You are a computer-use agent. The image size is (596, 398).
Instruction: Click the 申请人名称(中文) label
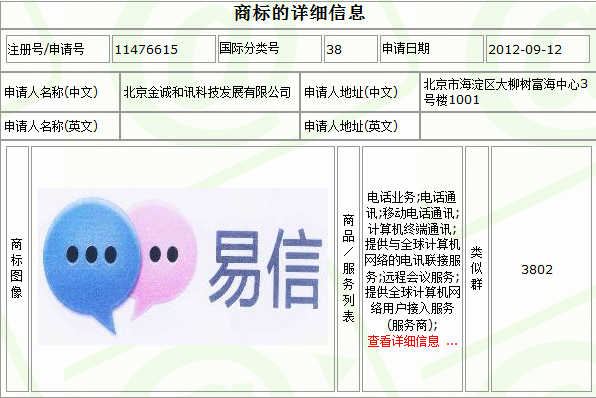(x=51, y=92)
